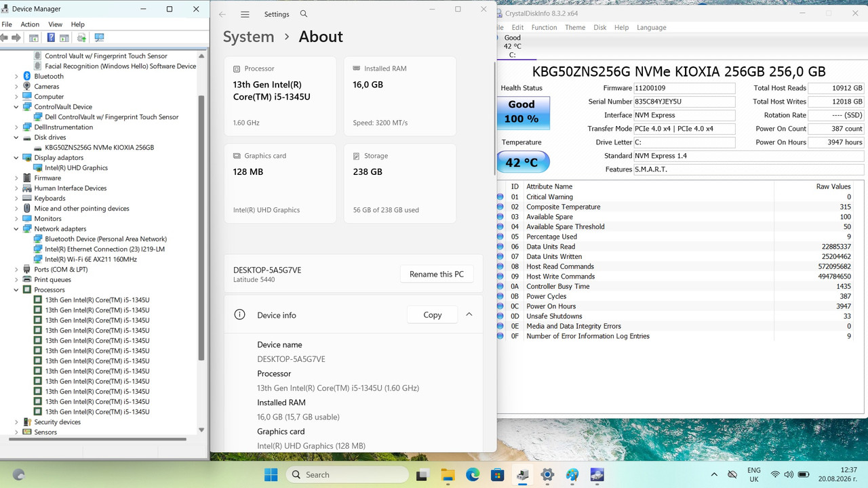
Task: Open CrystalDiskInfo Language menu
Action: [x=652, y=28]
